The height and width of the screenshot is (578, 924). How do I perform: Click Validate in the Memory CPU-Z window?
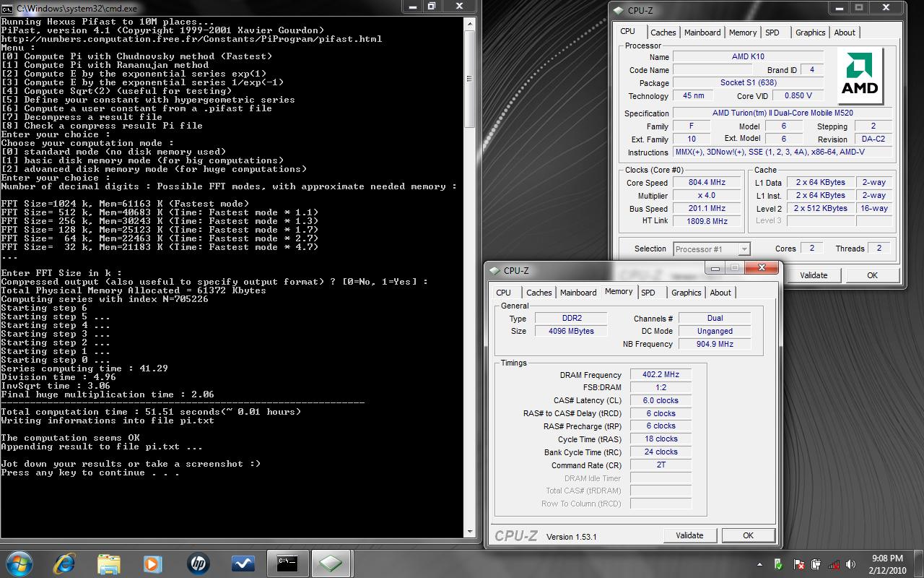(x=689, y=535)
